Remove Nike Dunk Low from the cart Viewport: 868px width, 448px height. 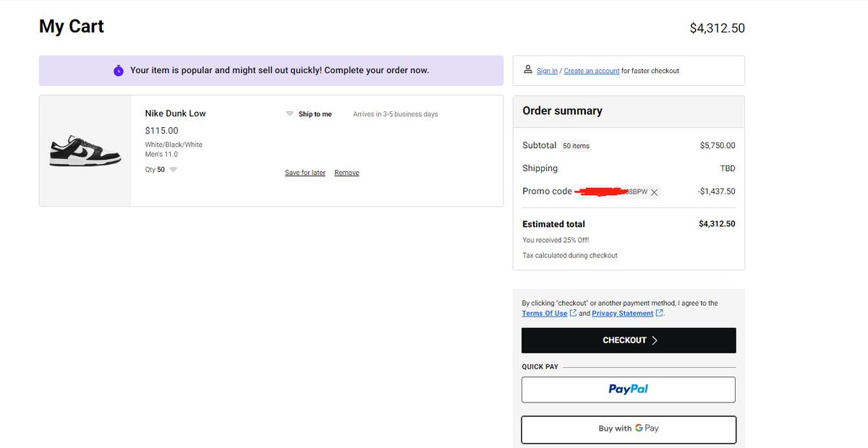pos(346,173)
